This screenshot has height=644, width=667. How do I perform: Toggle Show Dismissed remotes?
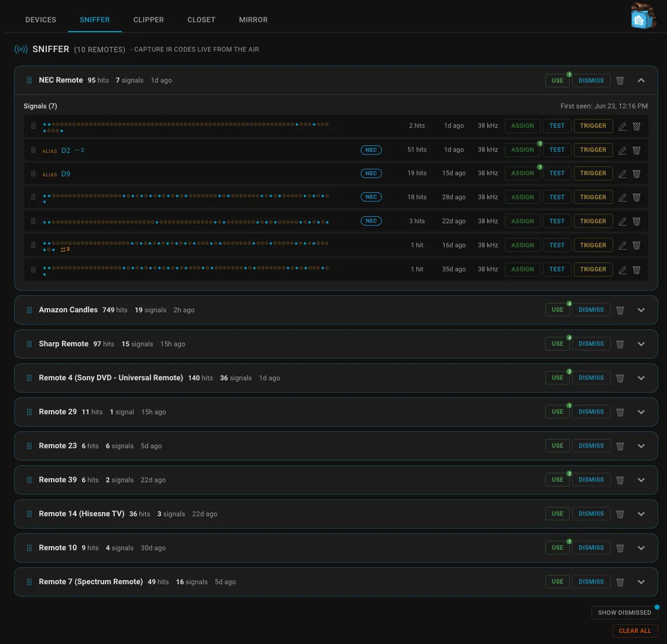tap(624, 612)
